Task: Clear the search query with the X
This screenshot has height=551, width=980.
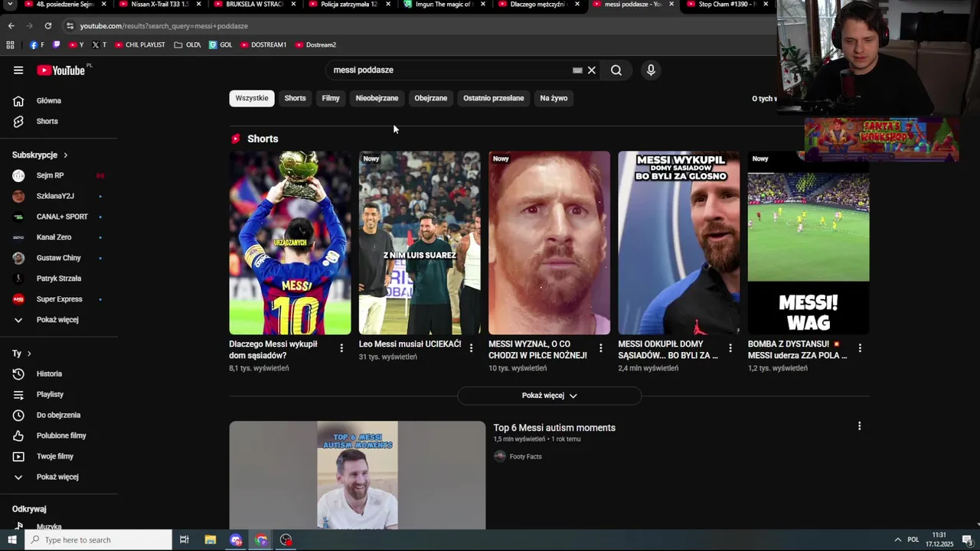Action: 591,70
